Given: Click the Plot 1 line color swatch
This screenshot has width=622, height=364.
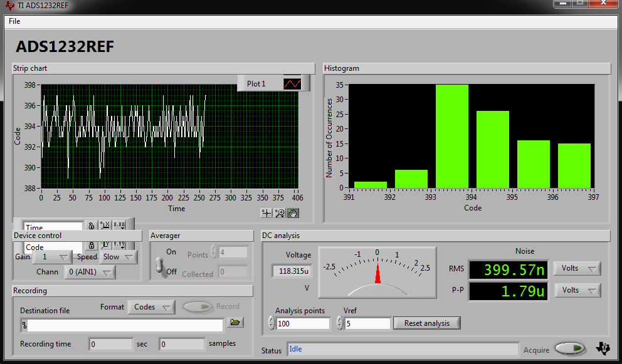Looking at the screenshot, I should click(x=292, y=84).
